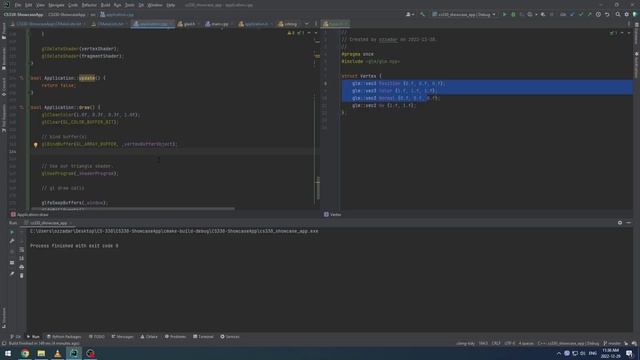Open the Services tool window
The width and height of the screenshot is (640, 360).
(x=230, y=337)
